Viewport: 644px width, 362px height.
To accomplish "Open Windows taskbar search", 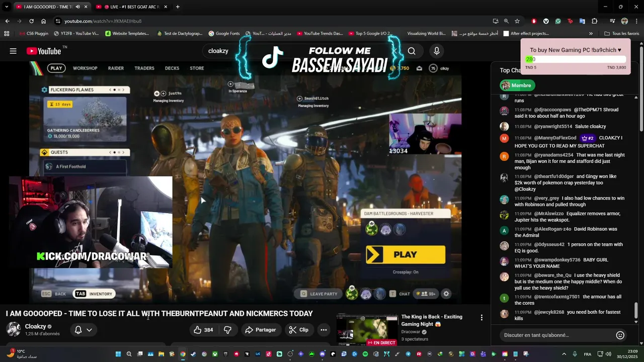I will point(129,354).
